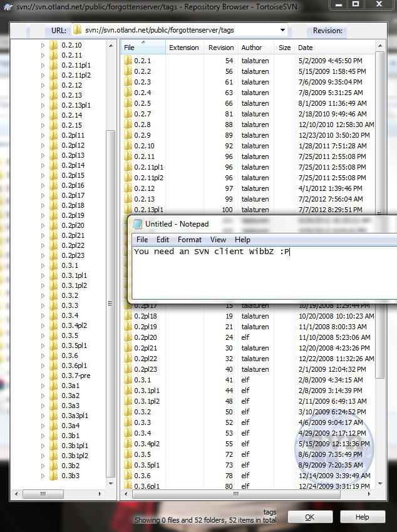
Task: Click the OK button
Action: [x=310, y=517]
